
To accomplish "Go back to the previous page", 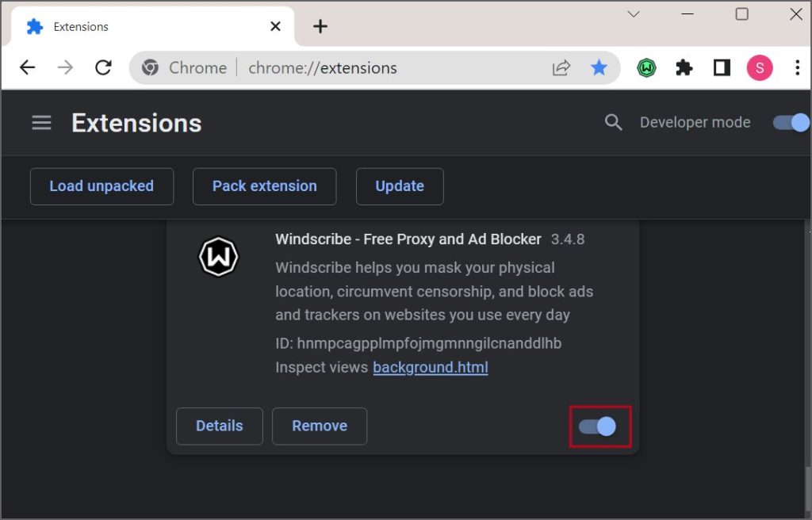I will pos(28,68).
